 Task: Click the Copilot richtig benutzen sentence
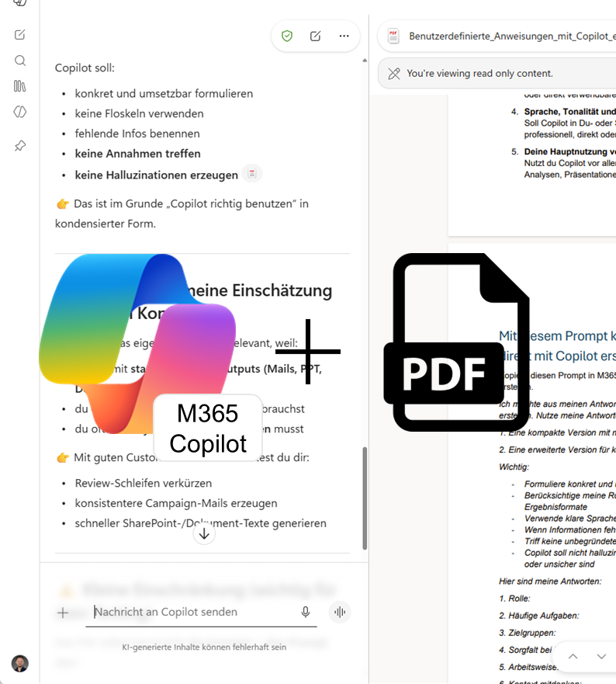(182, 214)
